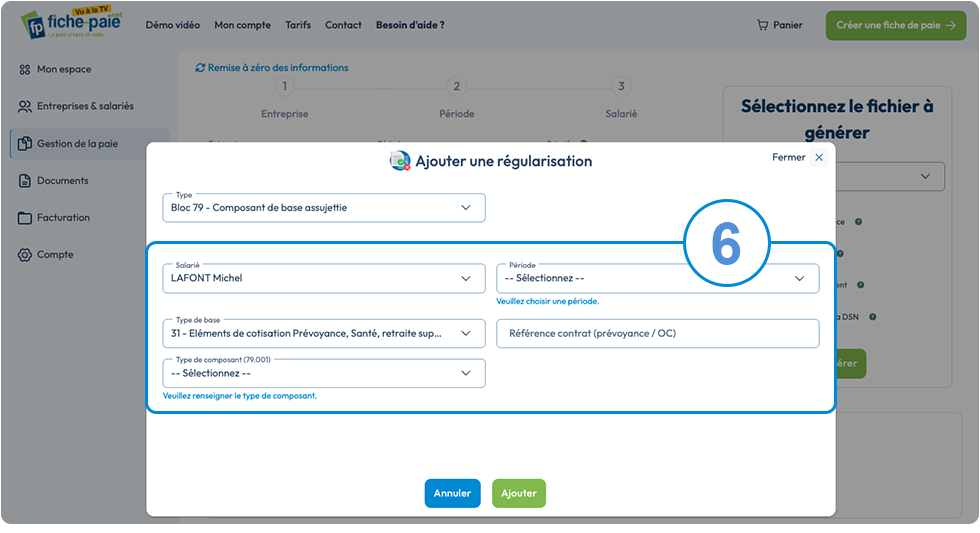980x533 pixels.
Task: Open the Facturation folder icon
Action: 24,217
